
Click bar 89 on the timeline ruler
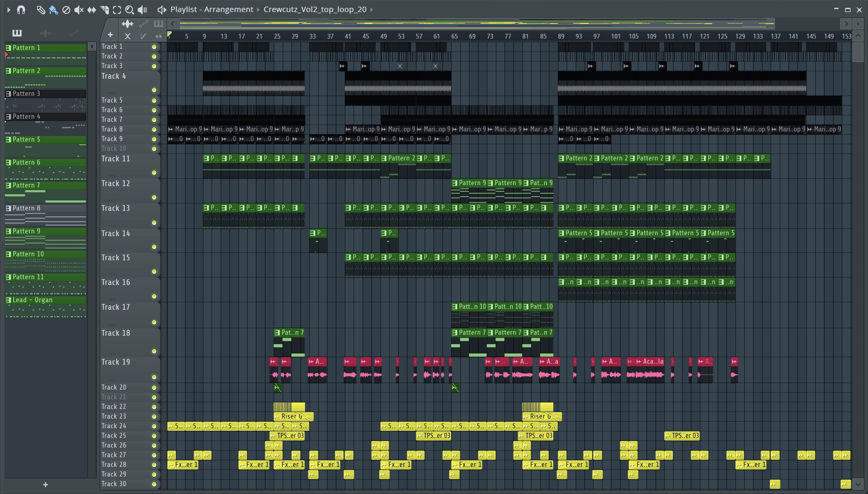tap(561, 36)
